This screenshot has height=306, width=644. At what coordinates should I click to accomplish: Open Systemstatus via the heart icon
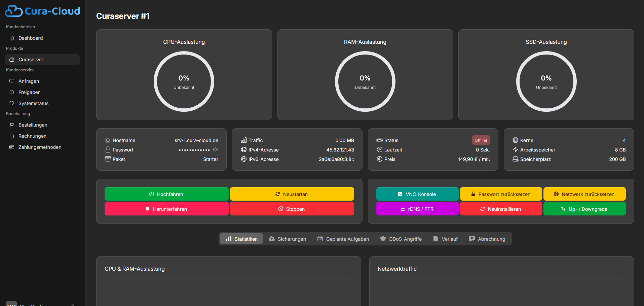click(12, 103)
